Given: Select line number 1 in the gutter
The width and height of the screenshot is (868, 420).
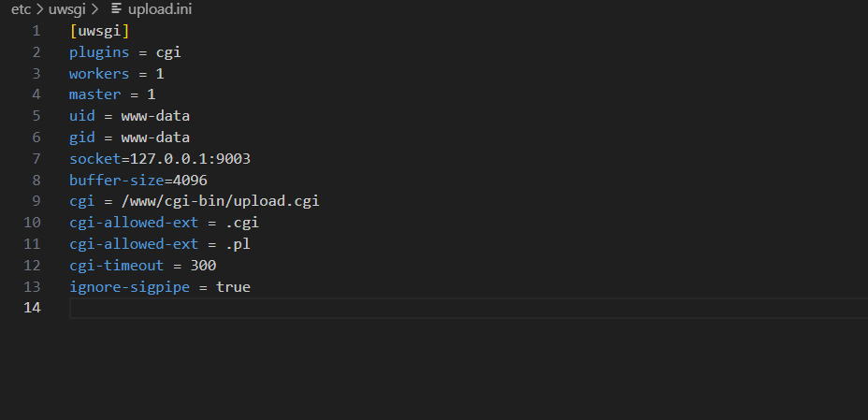Looking at the screenshot, I should 36,31.
